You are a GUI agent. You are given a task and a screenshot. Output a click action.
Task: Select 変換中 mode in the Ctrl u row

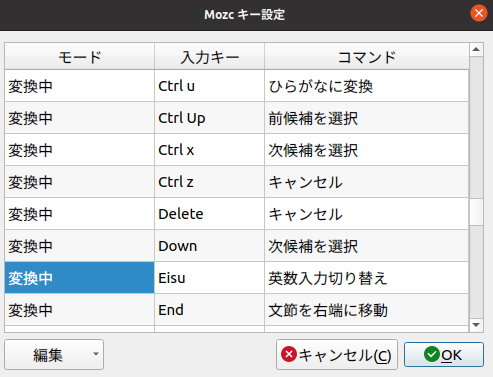[80, 86]
